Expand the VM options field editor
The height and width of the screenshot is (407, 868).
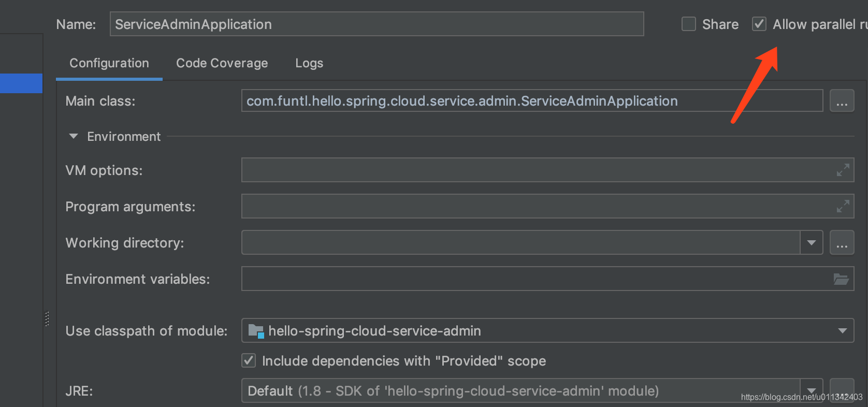coord(843,170)
